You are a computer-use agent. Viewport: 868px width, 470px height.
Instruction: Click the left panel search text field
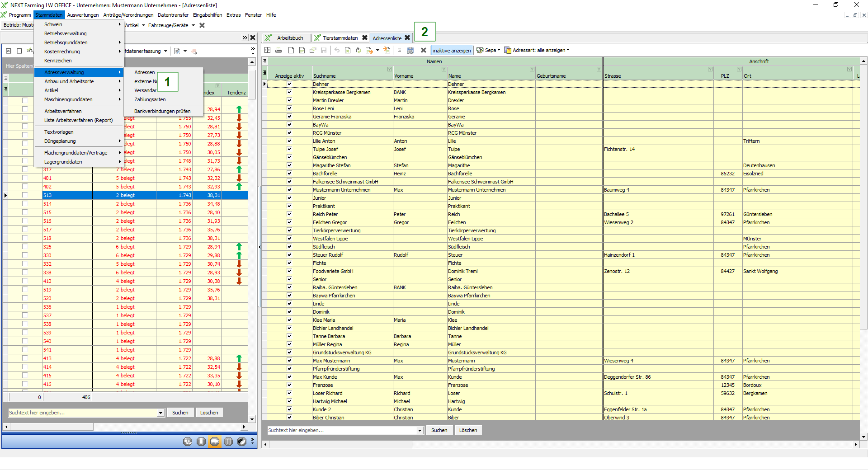(82, 413)
